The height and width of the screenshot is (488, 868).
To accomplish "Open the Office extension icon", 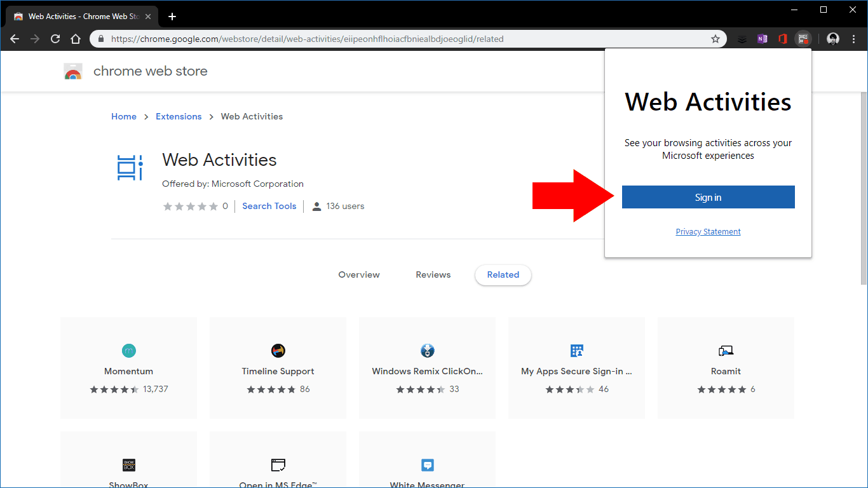I will [783, 39].
